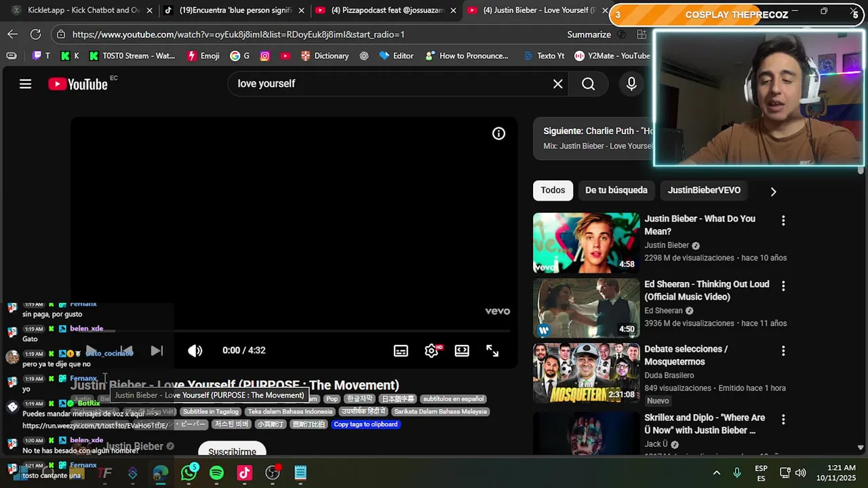Open the Instagram bookmark icon
The height and width of the screenshot is (488, 868).
(x=265, y=56)
